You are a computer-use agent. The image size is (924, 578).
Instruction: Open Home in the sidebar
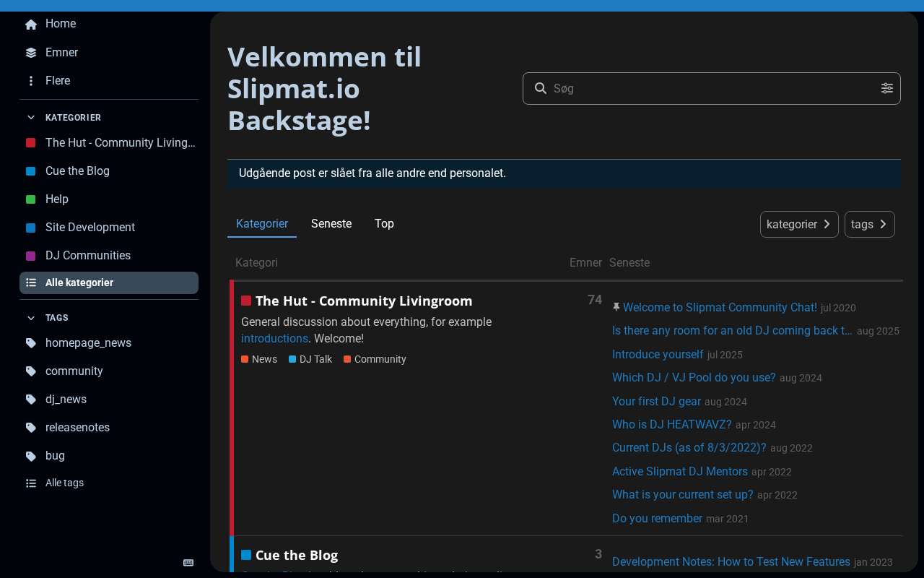click(109, 25)
